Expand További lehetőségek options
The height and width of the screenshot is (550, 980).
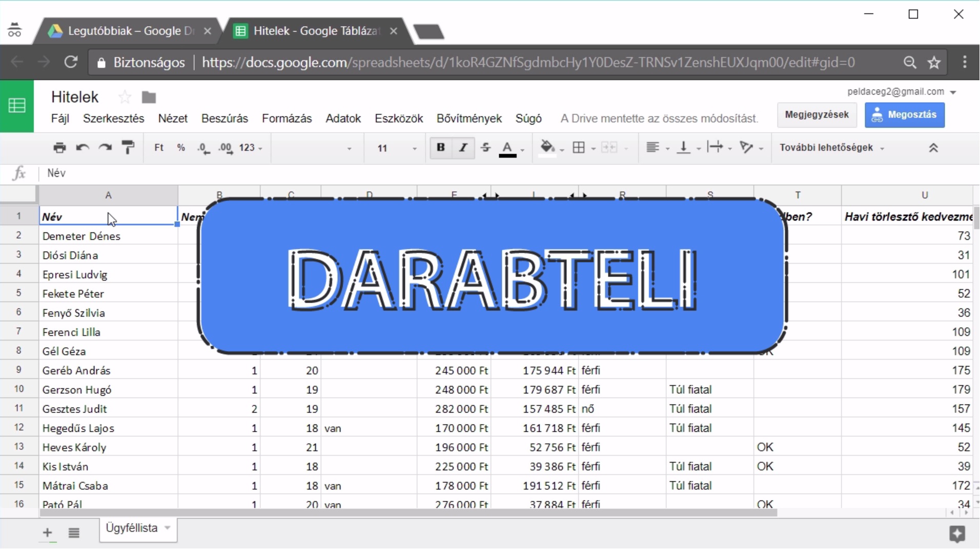[x=832, y=148]
